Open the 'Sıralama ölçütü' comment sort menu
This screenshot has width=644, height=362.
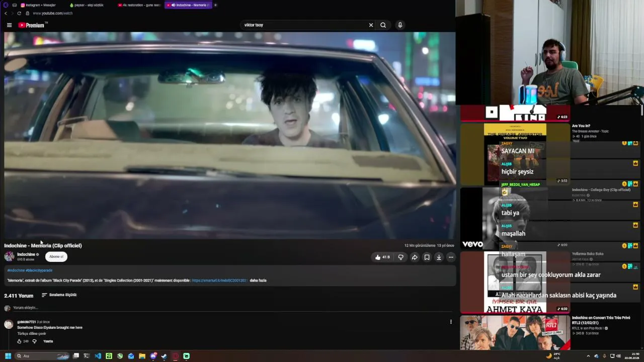(x=59, y=295)
